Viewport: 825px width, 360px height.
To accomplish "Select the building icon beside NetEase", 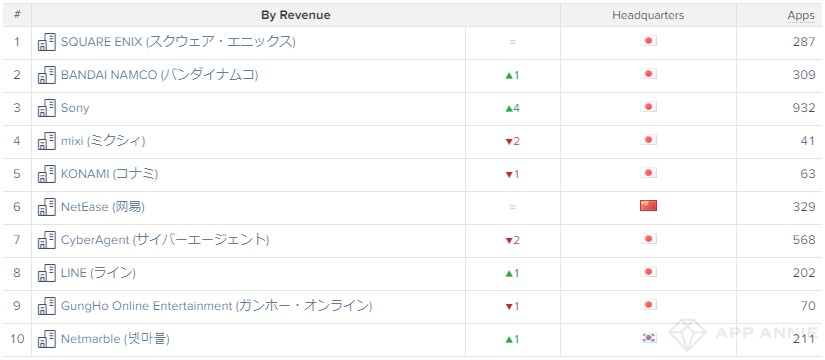I will (x=47, y=207).
